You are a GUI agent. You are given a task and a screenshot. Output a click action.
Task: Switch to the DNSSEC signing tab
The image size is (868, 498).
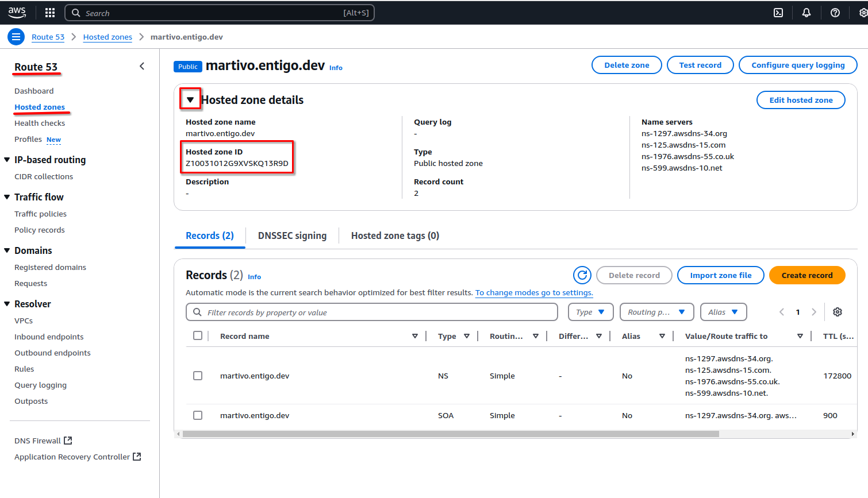click(292, 236)
